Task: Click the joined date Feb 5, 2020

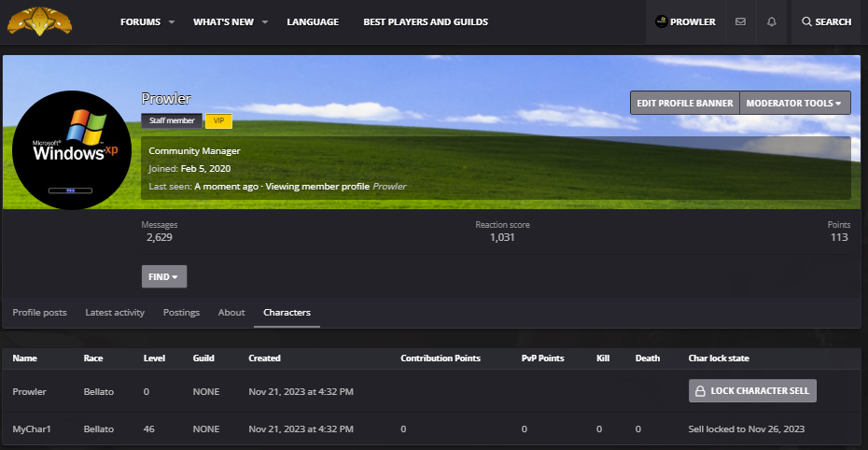Action: 205,169
